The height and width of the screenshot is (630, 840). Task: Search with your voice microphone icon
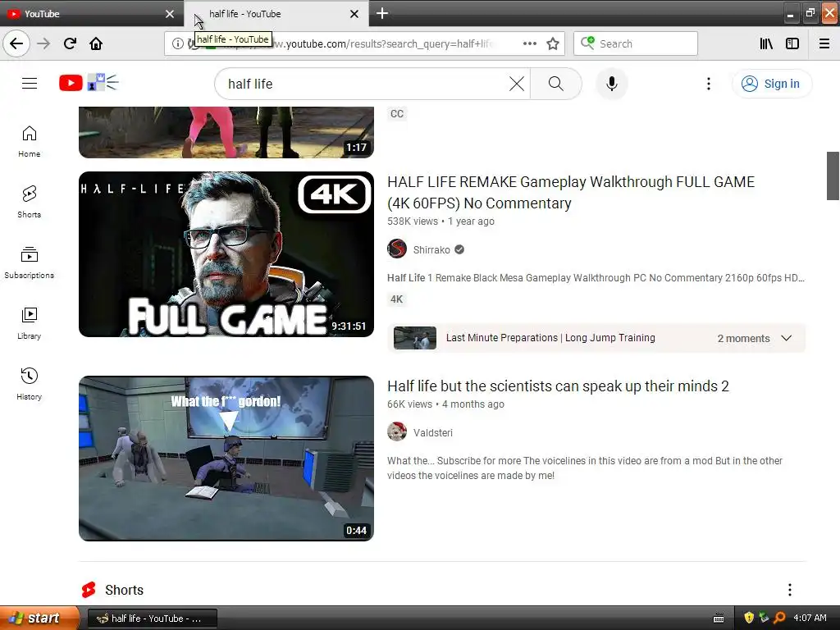click(612, 84)
